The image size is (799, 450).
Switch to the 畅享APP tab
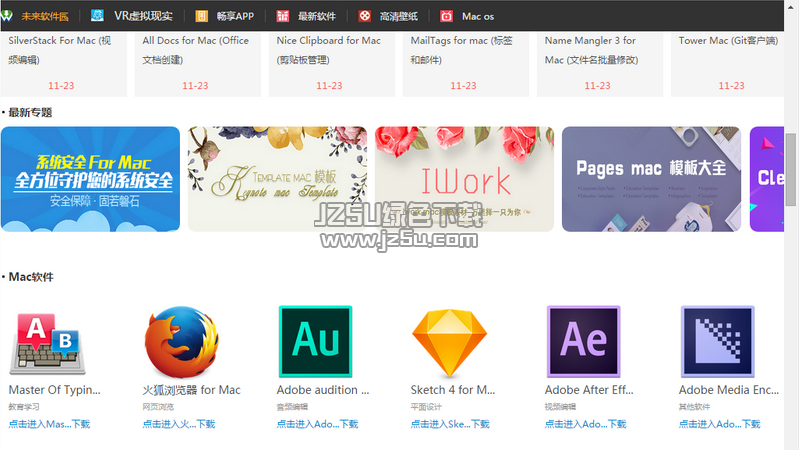tap(235, 16)
